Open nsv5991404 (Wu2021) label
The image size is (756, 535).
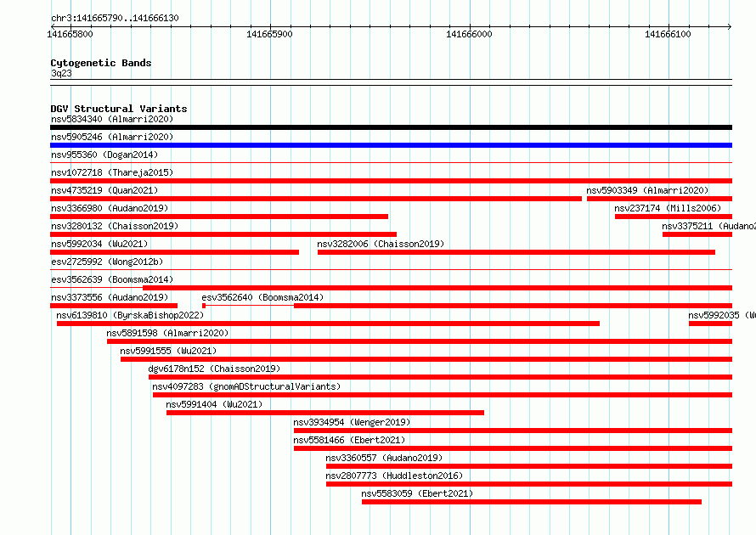click(214, 404)
